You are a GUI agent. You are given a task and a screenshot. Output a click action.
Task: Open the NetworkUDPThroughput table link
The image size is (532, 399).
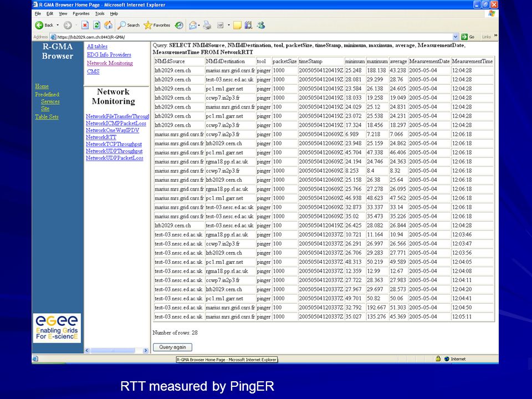tap(114, 151)
